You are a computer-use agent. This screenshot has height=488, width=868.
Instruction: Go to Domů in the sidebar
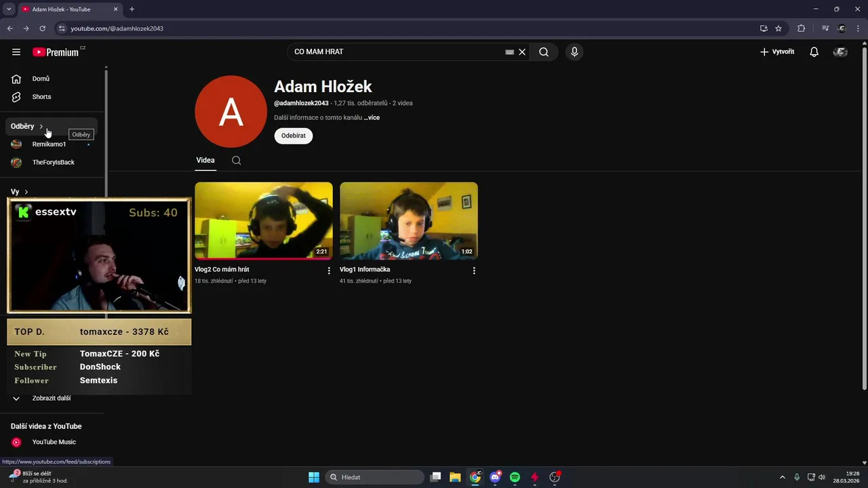[x=52, y=79]
